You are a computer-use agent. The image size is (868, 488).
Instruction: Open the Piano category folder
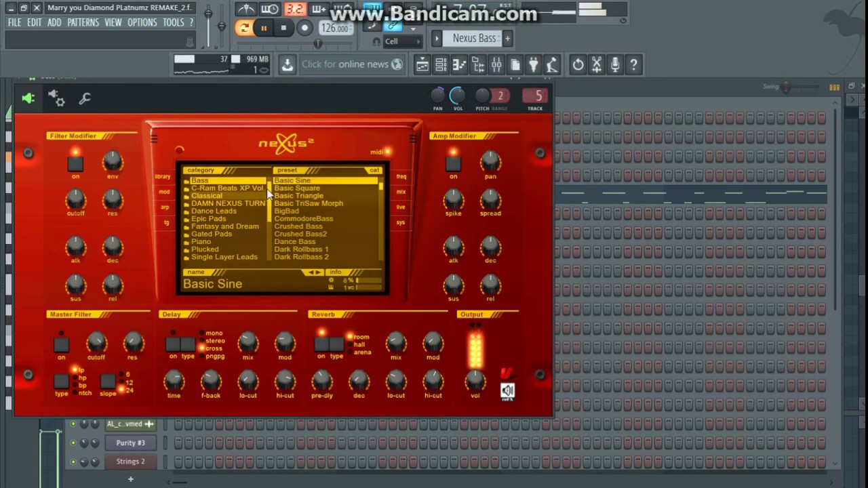(226, 241)
